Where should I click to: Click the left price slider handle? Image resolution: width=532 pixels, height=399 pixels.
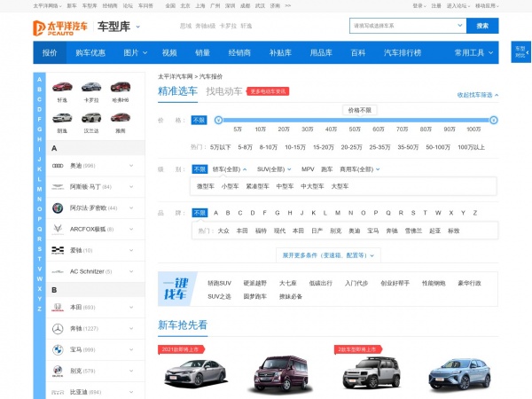pos(218,120)
